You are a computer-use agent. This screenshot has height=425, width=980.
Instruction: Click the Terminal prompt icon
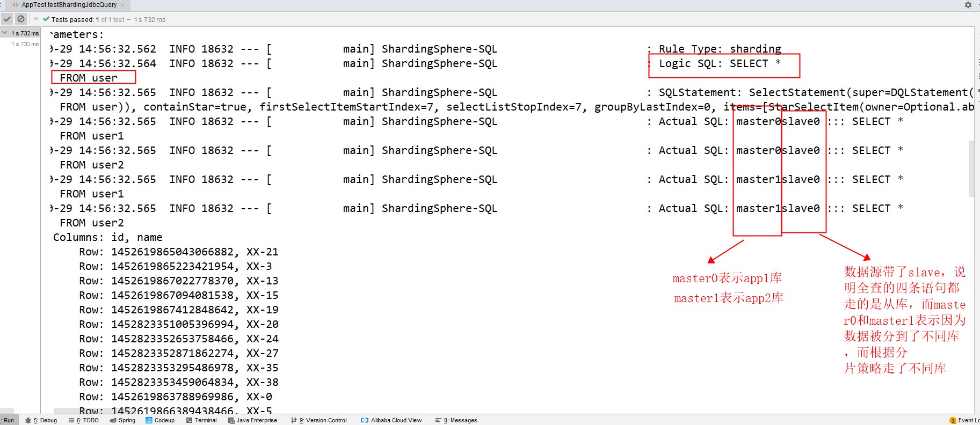point(189,420)
